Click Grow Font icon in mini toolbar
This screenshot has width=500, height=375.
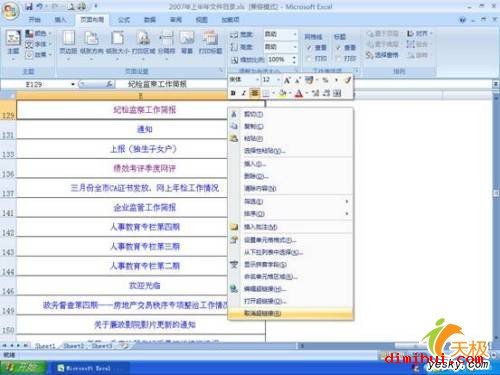[x=287, y=80]
